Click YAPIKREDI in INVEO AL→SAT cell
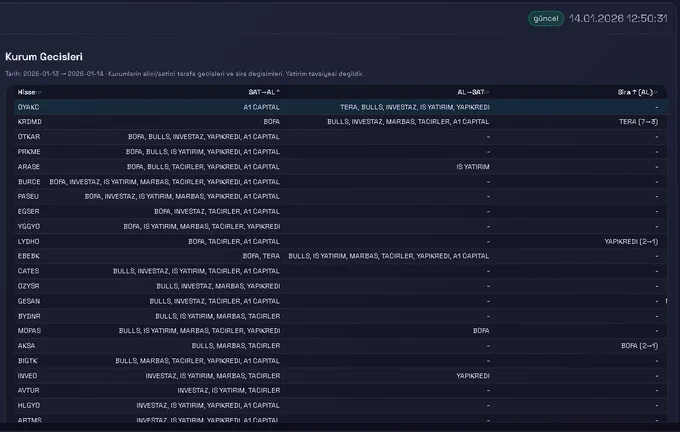 click(x=473, y=376)
